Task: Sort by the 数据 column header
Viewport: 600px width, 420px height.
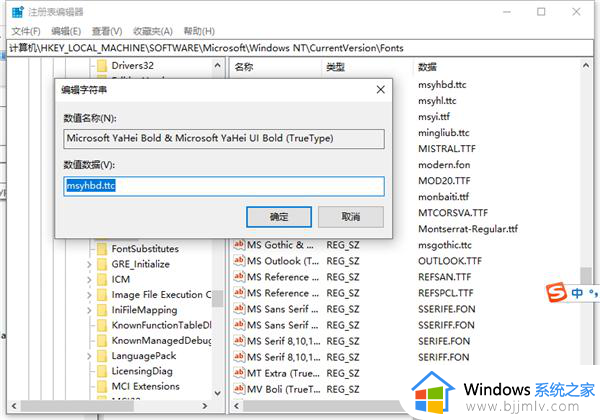Action: click(x=427, y=67)
